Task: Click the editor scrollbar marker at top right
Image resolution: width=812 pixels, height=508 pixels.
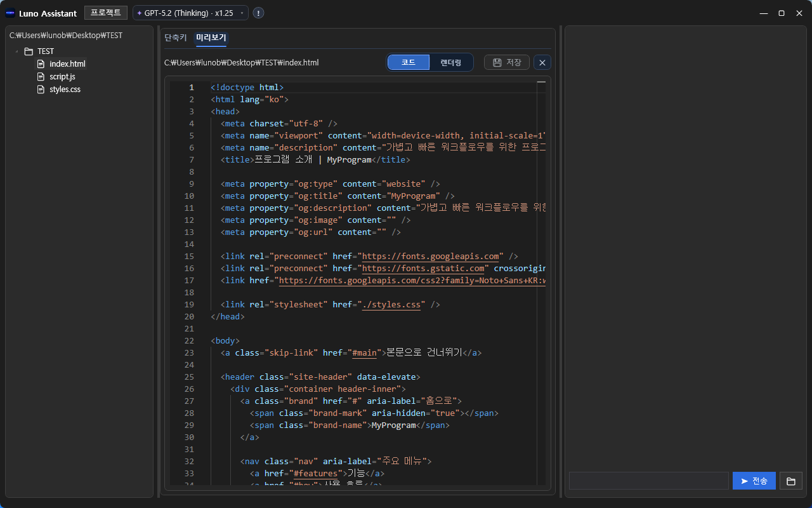Action: tap(541, 83)
